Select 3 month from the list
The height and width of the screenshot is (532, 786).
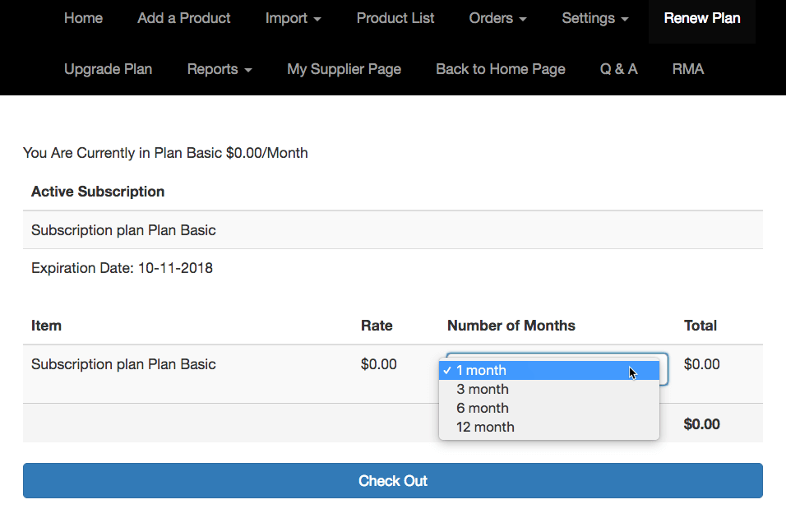tap(483, 390)
